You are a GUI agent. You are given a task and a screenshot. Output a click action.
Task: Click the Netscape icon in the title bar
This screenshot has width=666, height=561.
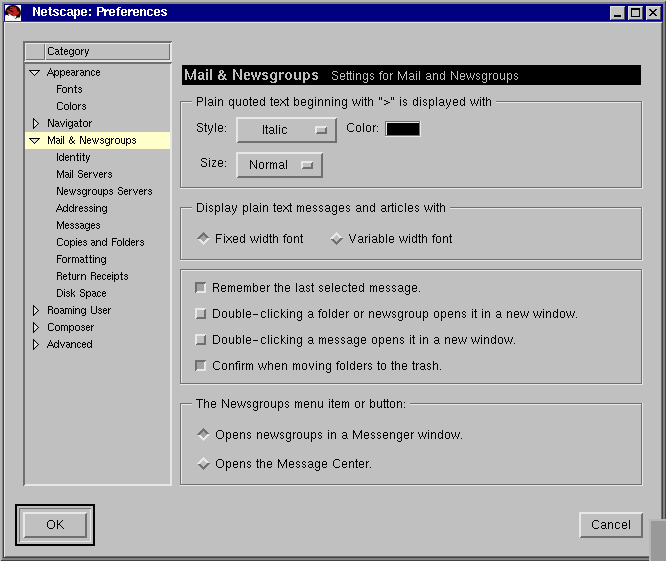[x=13, y=12]
